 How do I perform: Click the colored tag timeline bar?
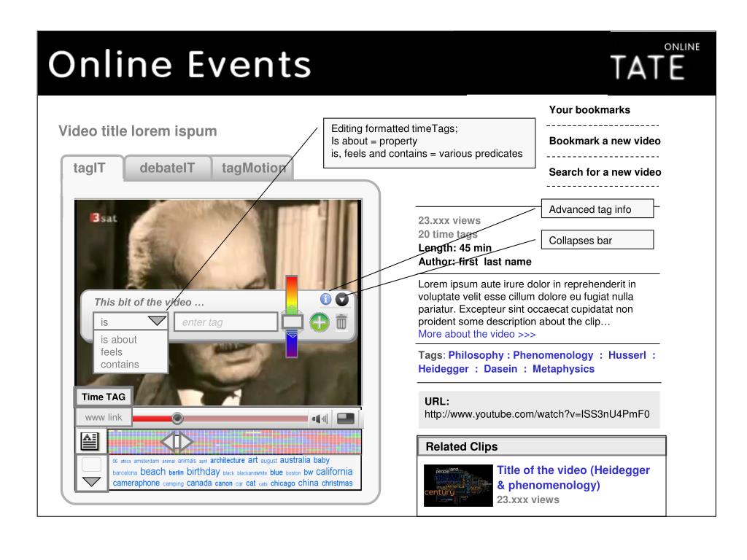tap(234, 441)
